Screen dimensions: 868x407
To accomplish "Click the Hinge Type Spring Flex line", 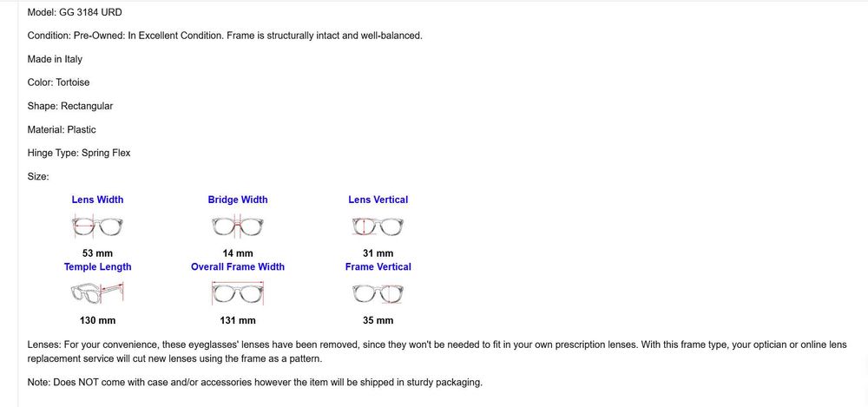I will click(x=79, y=153).
